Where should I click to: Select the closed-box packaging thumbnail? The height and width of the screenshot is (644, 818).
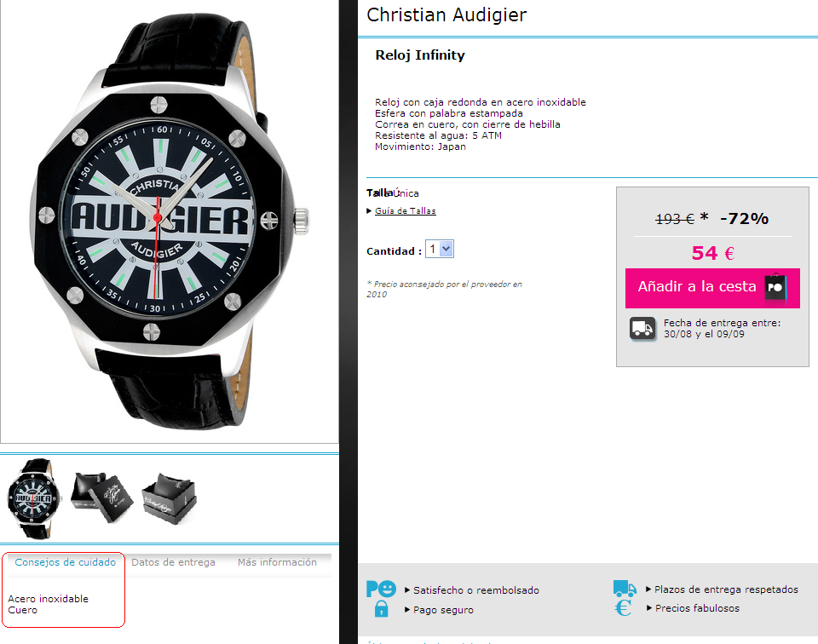pyautogui.click(x=169, y=498)
